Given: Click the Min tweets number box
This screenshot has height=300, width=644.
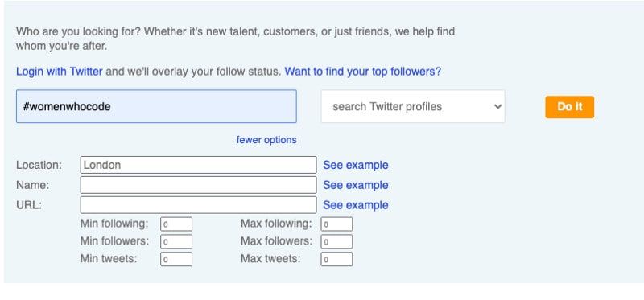Looking at the screenshot, I should click(x=176, y=259).
